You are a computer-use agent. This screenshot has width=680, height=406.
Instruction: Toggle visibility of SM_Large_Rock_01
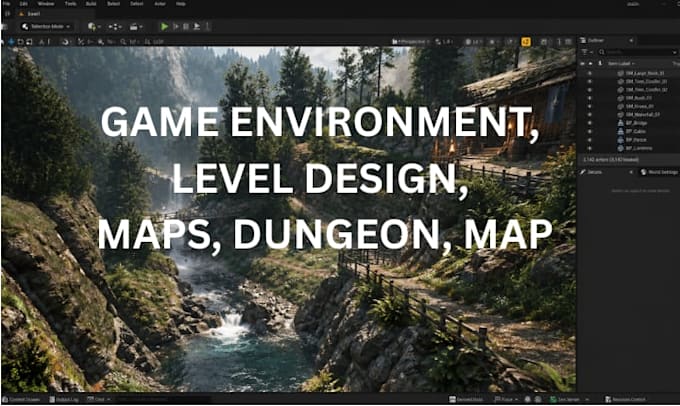click(589, 73)
